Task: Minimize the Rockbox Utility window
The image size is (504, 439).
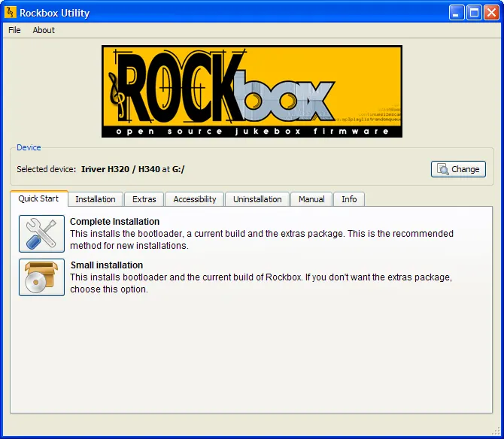Action: pos(457,13)
